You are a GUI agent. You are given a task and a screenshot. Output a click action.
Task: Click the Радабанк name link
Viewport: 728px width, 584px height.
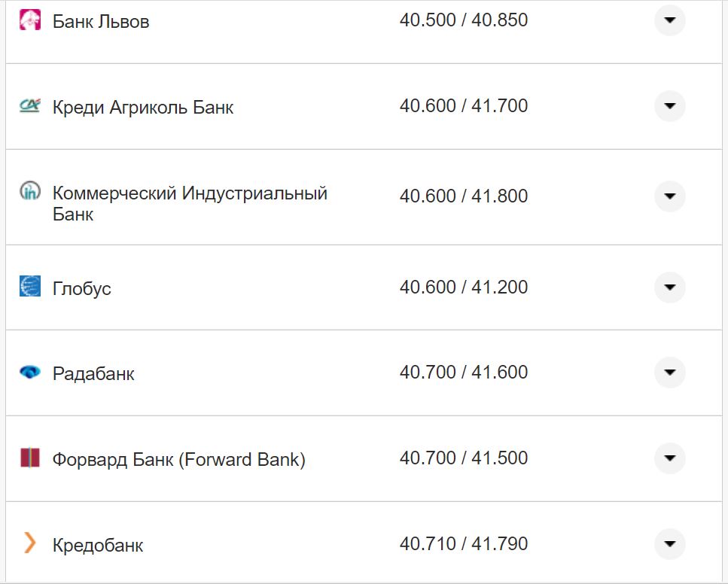[93, 373]
